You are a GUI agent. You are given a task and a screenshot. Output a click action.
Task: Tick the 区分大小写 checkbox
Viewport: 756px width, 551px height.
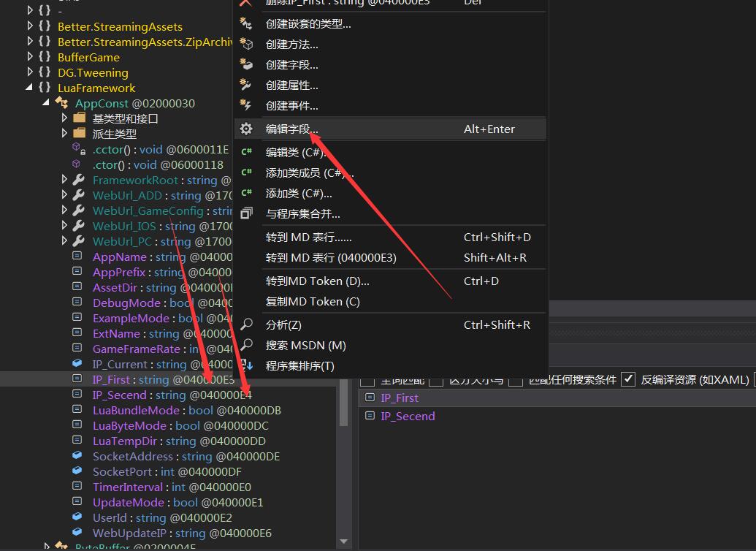click(436, 379)
